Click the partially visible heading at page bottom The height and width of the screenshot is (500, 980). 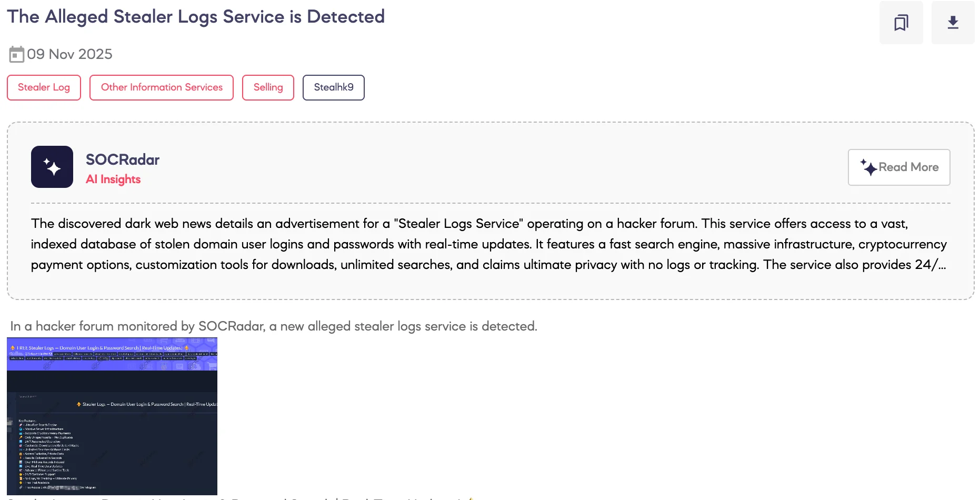click(x=242, y=497)
